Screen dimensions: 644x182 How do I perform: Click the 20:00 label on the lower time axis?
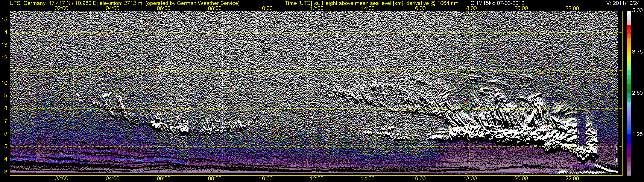[x=521, y=179]
